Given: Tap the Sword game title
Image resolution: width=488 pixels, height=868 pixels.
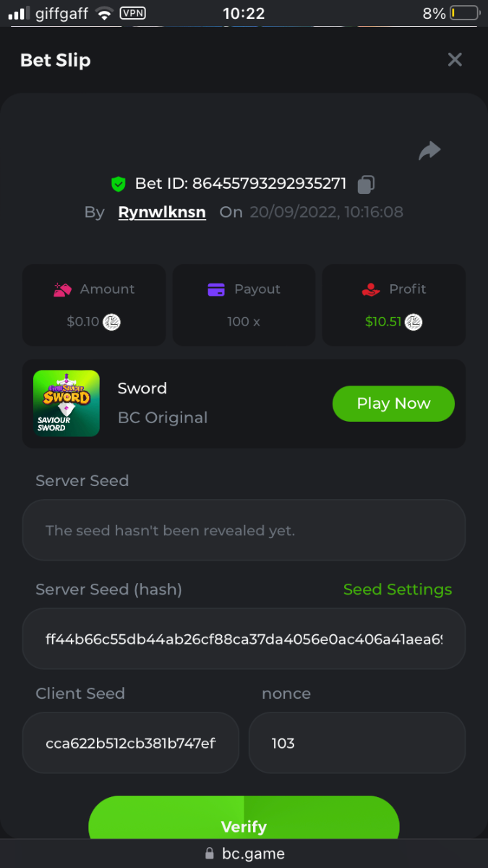Looking at the screenshot, I should (x=142, y=388).
